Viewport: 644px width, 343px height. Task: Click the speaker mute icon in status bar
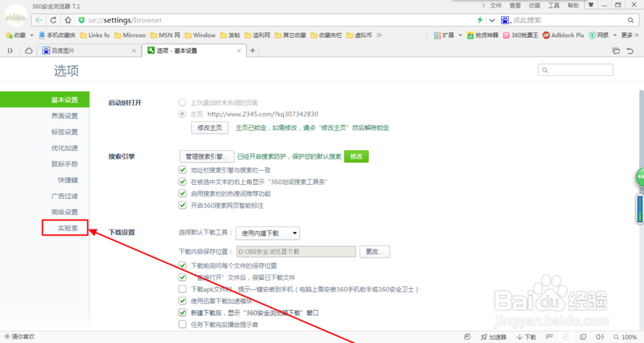click(600, 337)
